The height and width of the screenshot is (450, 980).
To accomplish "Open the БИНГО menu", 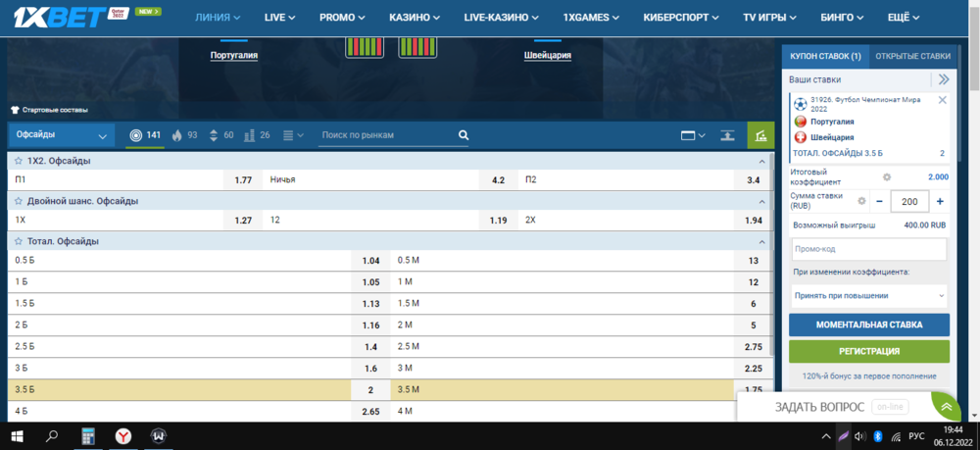I will (x=841, y=18).
